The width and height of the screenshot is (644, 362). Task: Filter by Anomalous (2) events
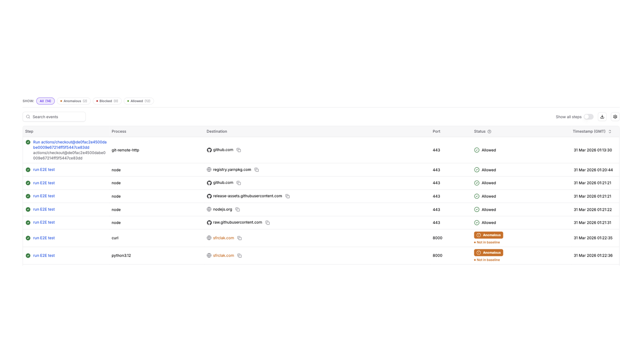74,101
